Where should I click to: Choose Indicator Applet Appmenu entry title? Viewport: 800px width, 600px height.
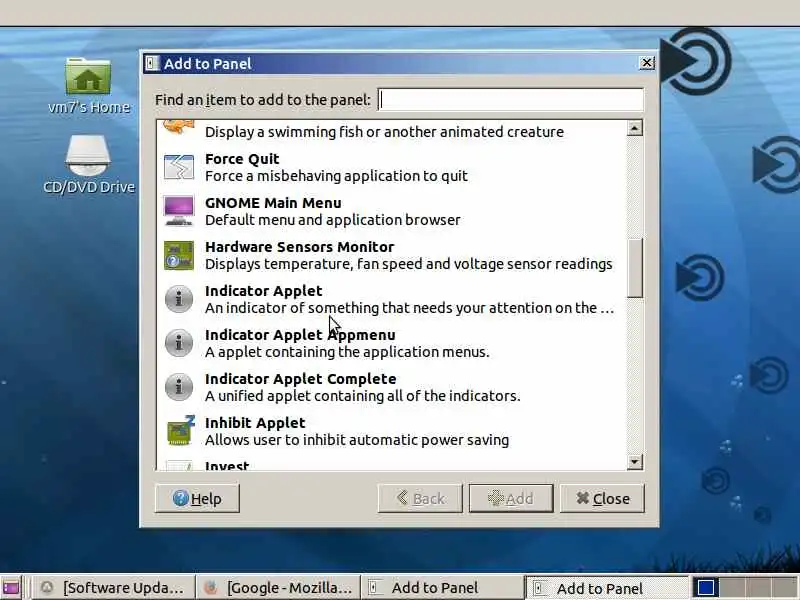(300, 335)
